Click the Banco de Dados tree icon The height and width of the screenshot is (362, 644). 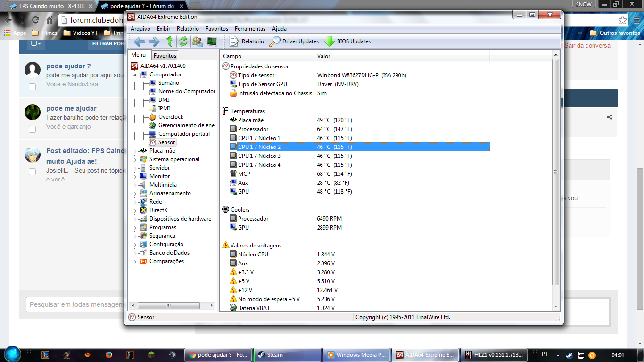pos(143,253)
